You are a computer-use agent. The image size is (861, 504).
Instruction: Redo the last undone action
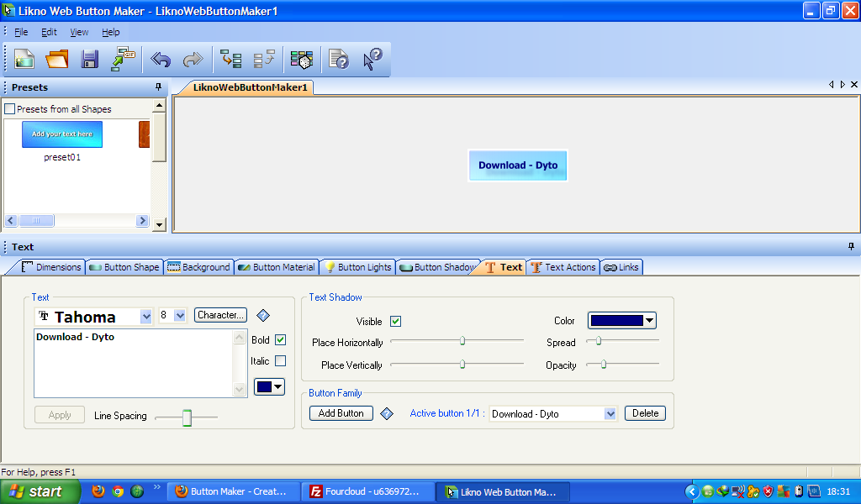[x=193, y=59]
